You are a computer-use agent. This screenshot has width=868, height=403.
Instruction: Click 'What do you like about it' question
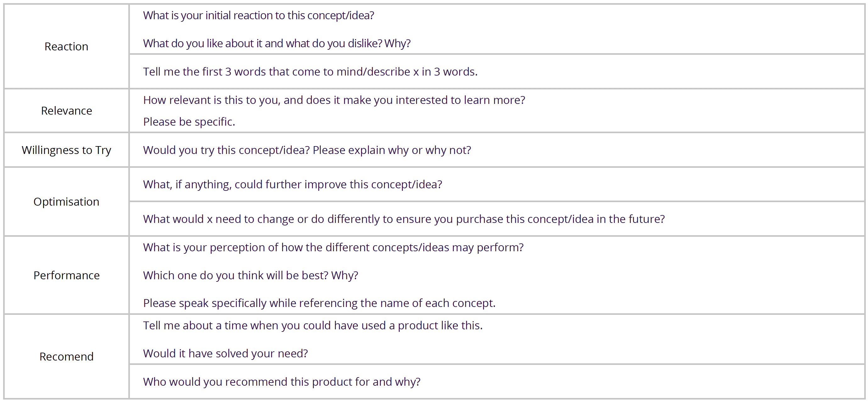277,43
